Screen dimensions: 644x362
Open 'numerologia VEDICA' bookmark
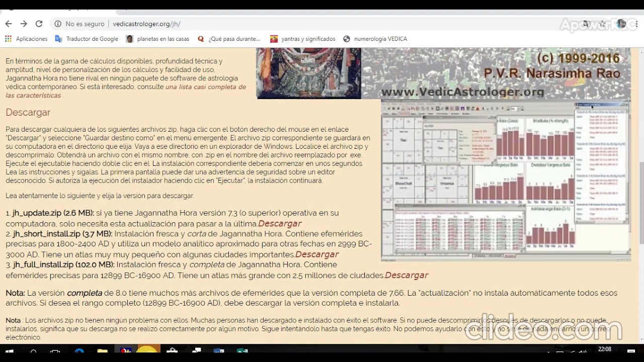click(375, 39)
